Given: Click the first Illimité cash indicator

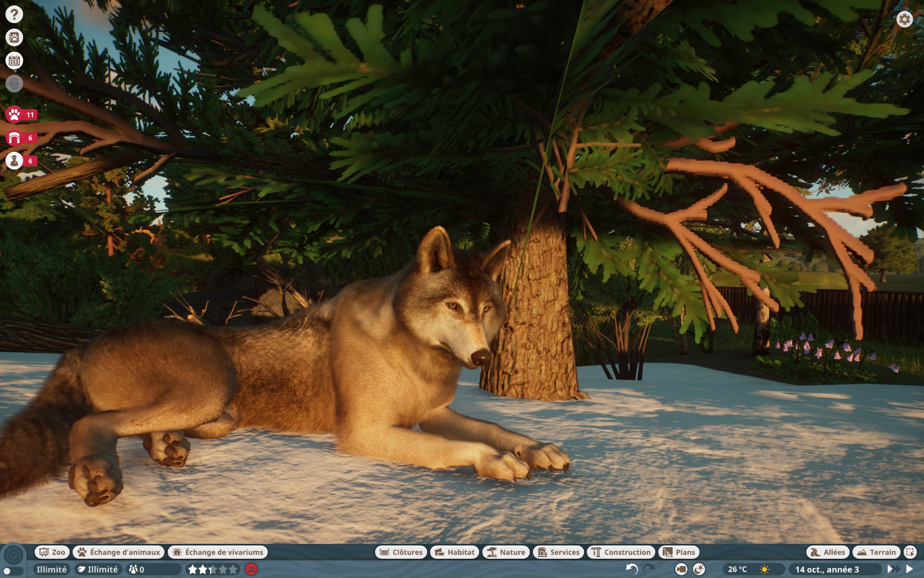Looking at the screenshot, I should (51, 569).
